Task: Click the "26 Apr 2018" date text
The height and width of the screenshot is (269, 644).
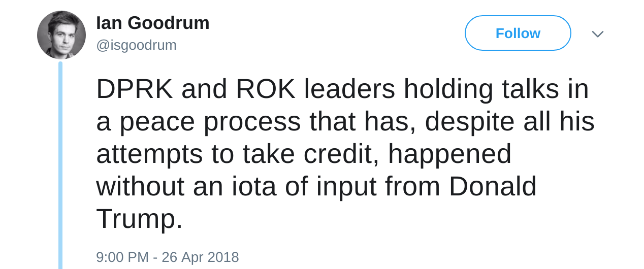Action: 200,257
